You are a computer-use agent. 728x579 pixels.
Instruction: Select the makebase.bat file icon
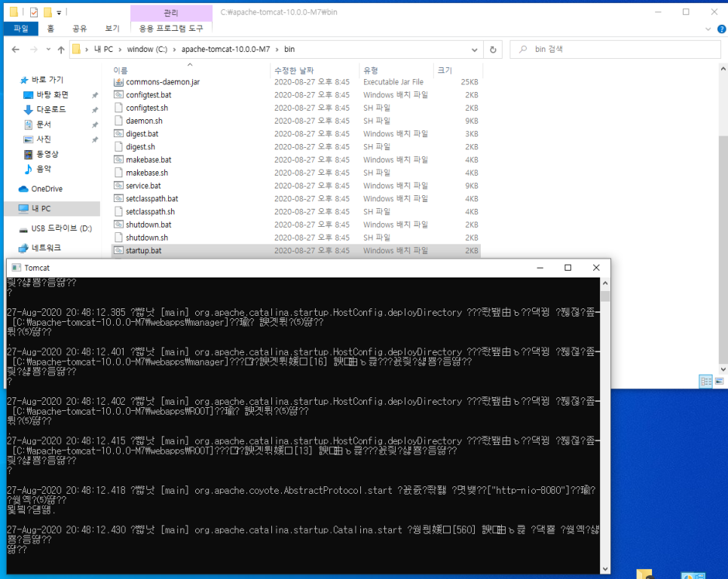click(119, 160)
